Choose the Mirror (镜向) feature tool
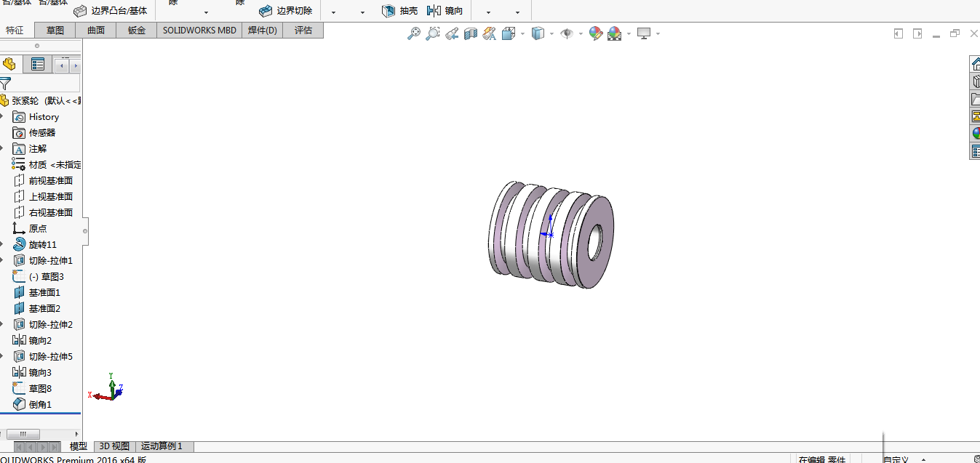 coord(445,11)
